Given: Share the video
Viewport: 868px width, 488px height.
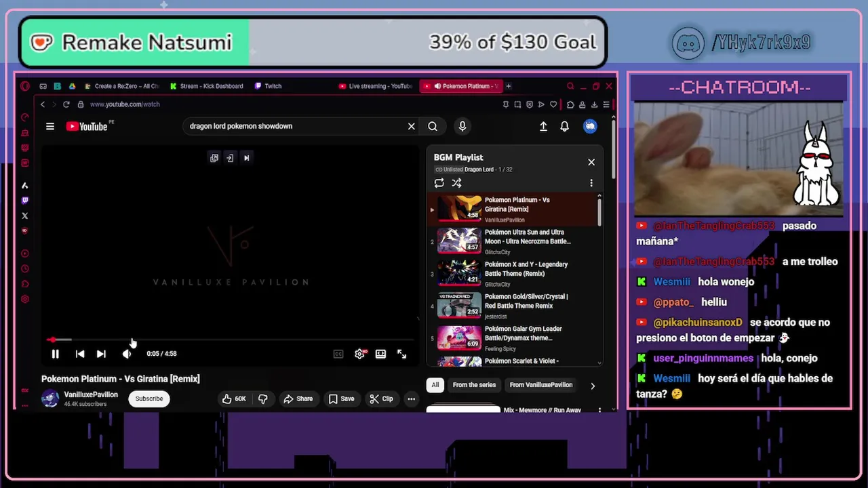Looking at the screenshot, I should 298,399.
